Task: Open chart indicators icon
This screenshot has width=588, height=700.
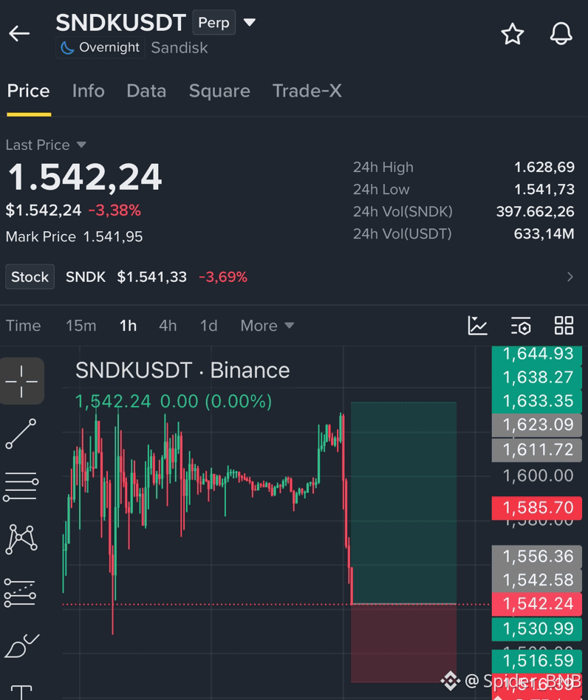Action: 477,326
